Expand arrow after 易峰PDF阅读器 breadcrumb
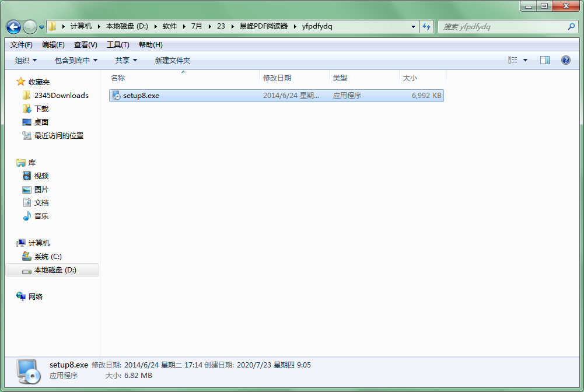 pos(295,26)
